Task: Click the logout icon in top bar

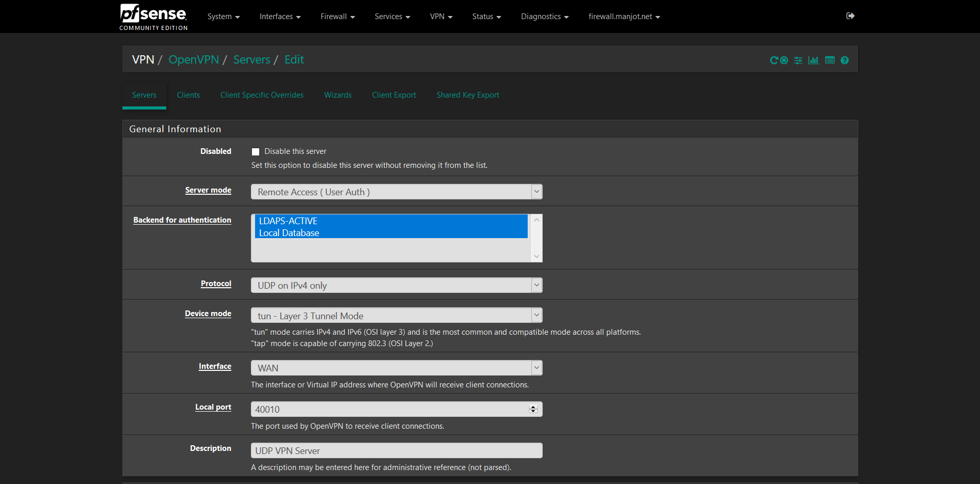Action: click(x=850, y=16)
